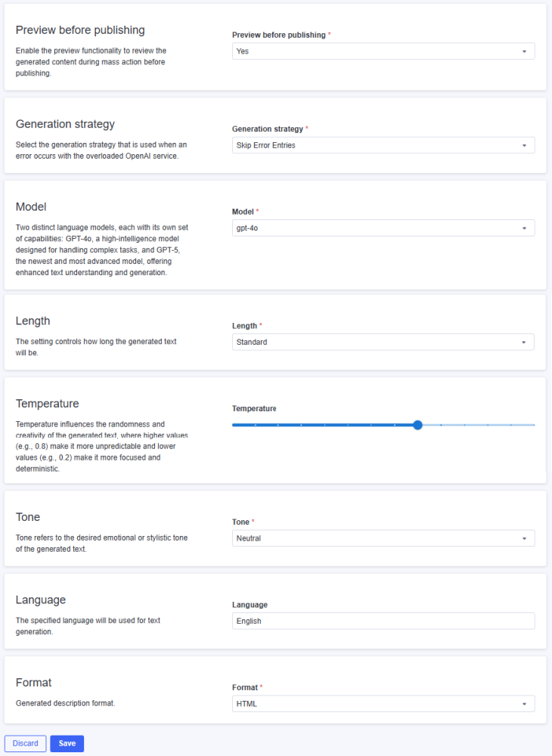
Task: Click the bold Preview before publishing field label
Action: pyautogui.click(x=278, y=35)
